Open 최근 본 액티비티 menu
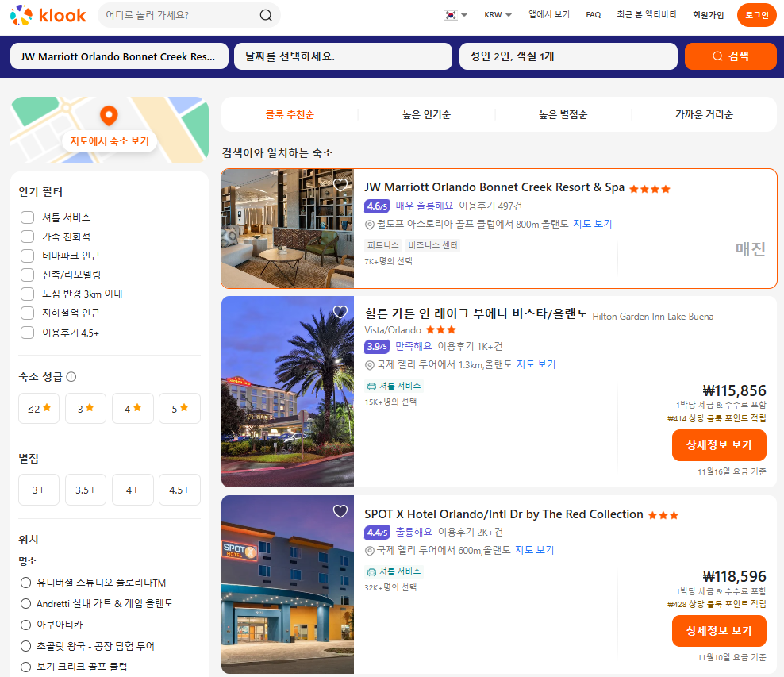784x677 pixels. pyautogui.click(x=646, y=14)
